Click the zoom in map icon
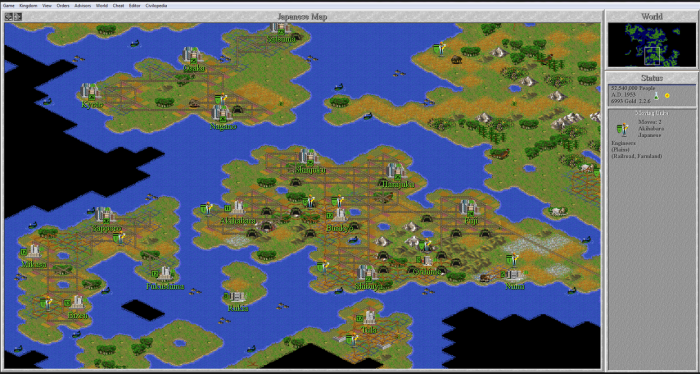700x374 pixels. pos(17,17)
